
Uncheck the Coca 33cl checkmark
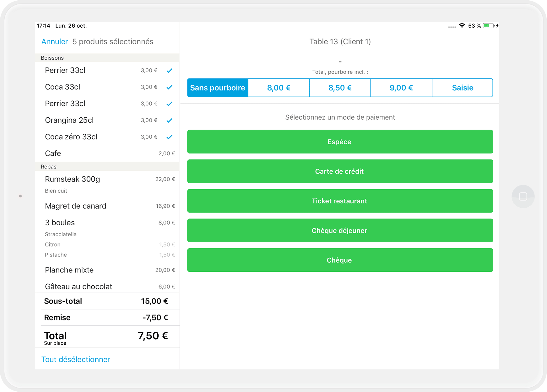tap(170, 87)
